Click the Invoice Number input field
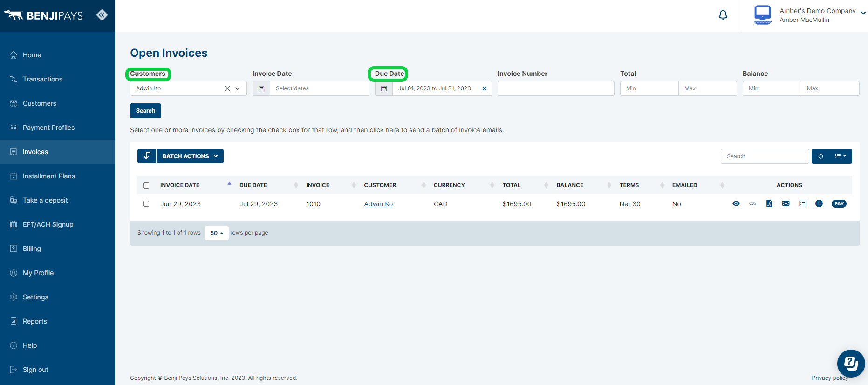 coord(556,88)
